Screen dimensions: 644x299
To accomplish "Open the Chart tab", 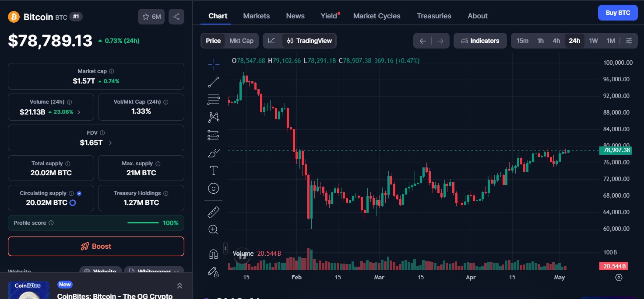I will [218, 16].
